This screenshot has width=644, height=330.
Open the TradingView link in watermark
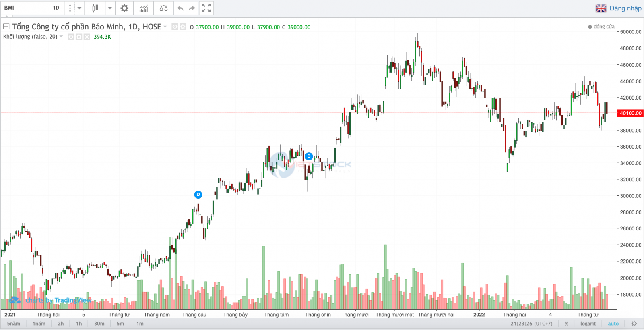[x=73, y=300]
